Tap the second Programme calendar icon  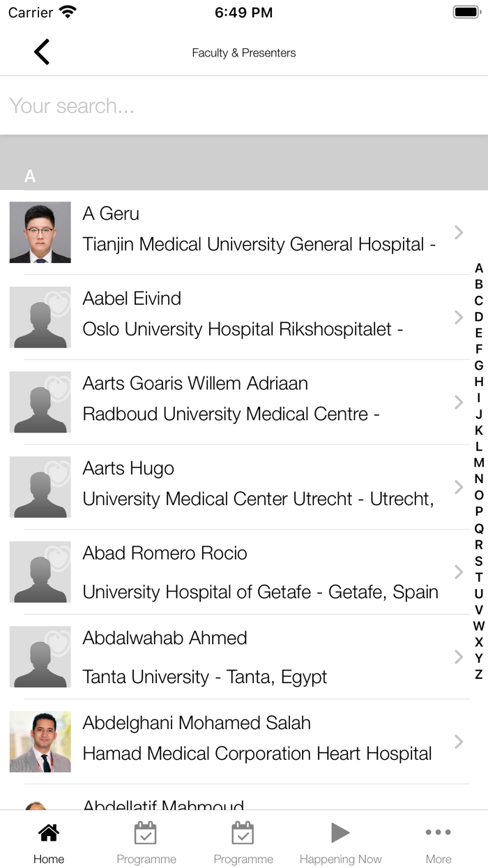243,832
